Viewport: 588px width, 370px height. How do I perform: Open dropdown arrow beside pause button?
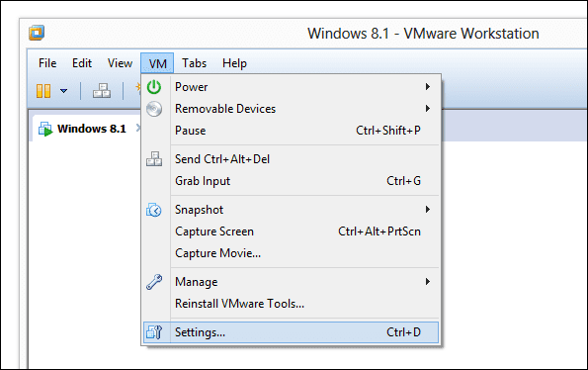(64, 91)
